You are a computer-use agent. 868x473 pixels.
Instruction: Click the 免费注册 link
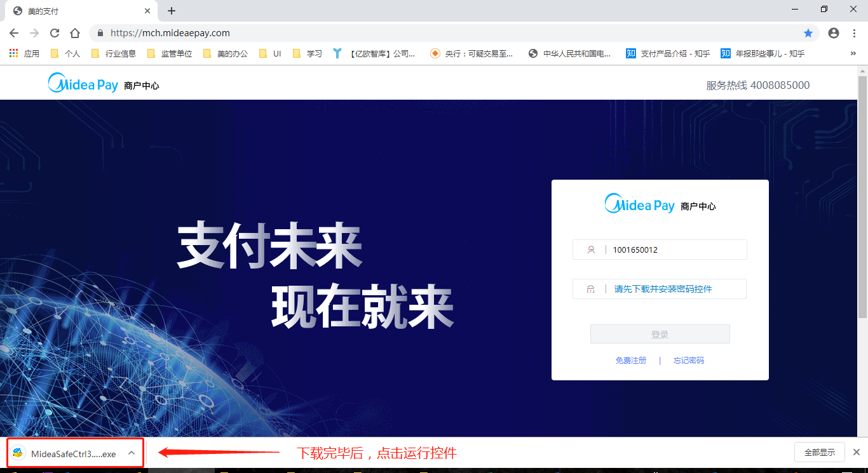630,361
